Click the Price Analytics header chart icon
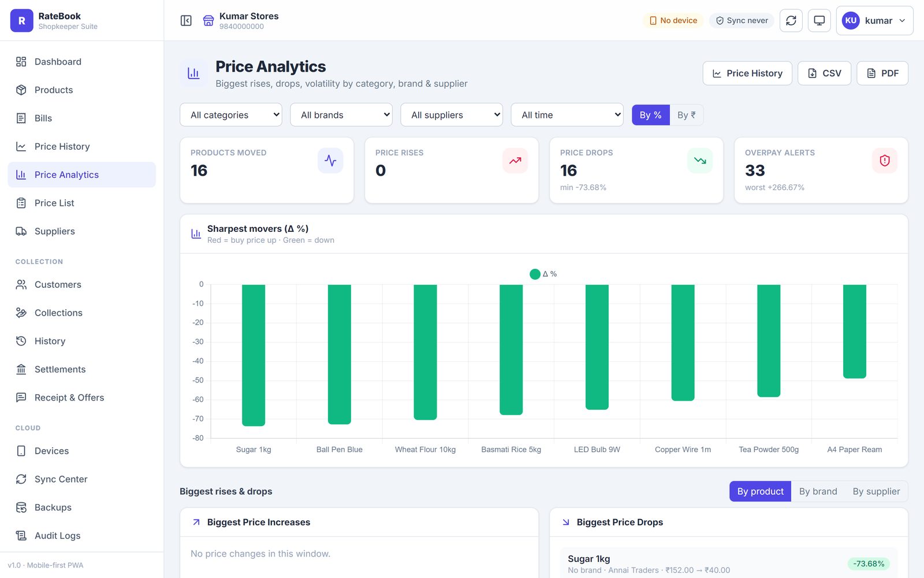The width and height of the screenshot is (924, 578). click(x=193, y=73)
